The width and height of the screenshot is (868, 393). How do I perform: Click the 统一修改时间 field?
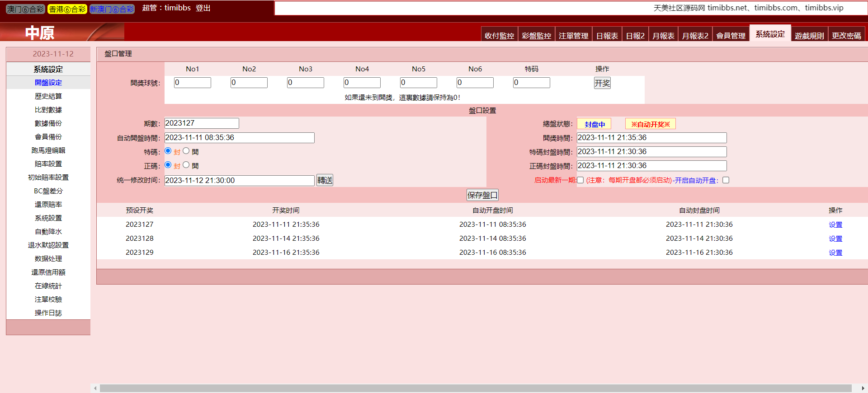pyautogui.click(x=240, y=181)
